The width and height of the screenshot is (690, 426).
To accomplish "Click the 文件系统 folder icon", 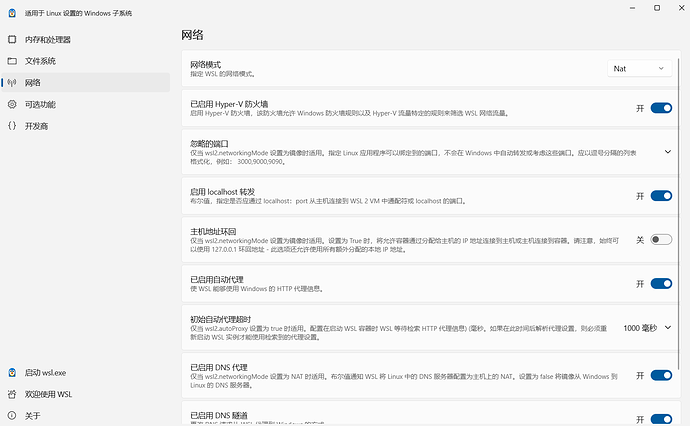I will tap(12, 61).
